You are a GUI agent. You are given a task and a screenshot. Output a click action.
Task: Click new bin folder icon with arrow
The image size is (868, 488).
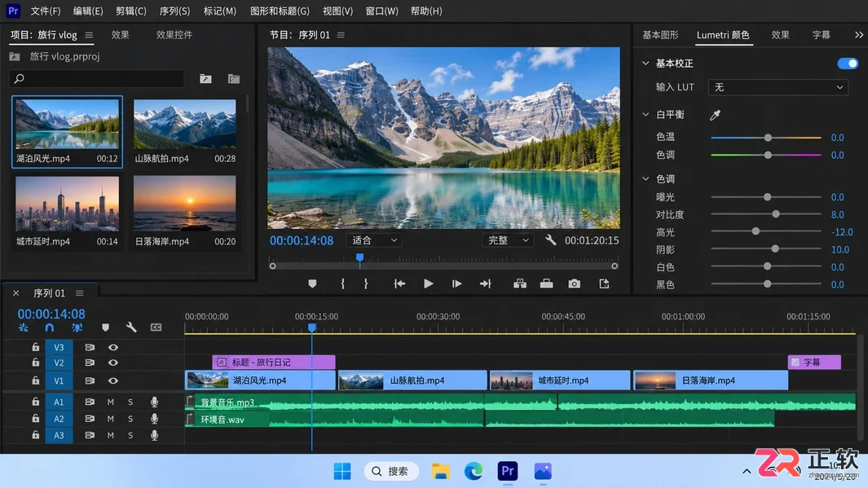205,78
